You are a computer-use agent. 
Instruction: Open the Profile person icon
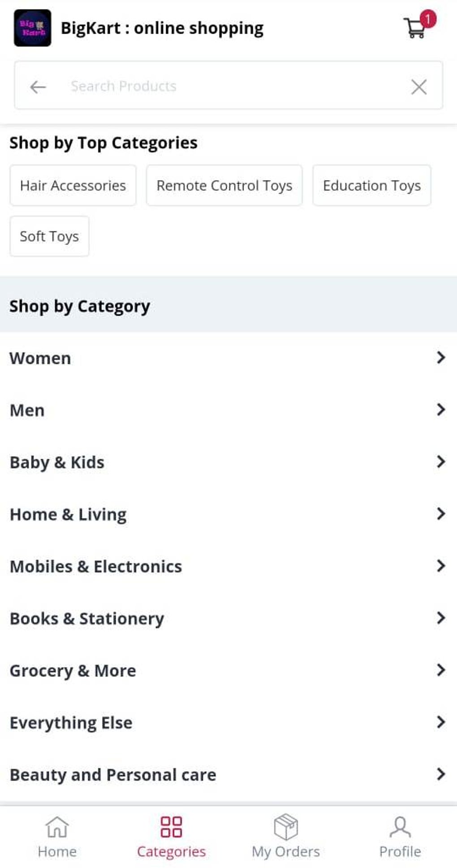400,827
